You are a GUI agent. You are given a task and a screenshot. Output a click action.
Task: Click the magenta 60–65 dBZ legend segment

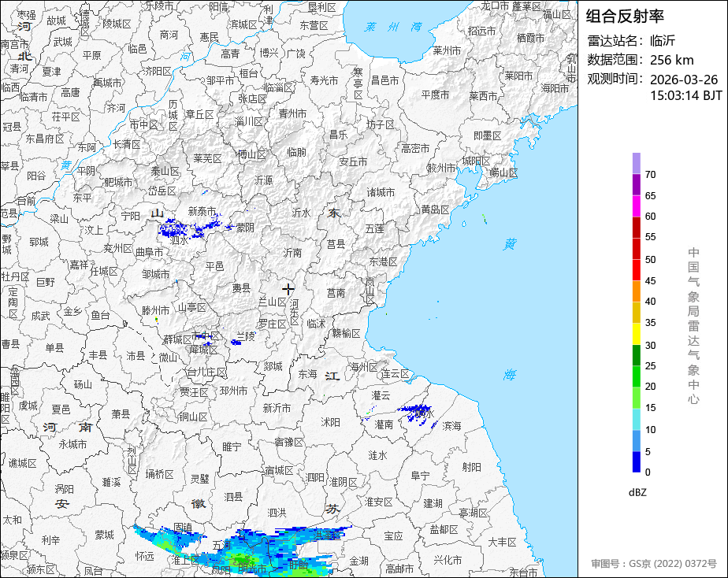[636, 206]
